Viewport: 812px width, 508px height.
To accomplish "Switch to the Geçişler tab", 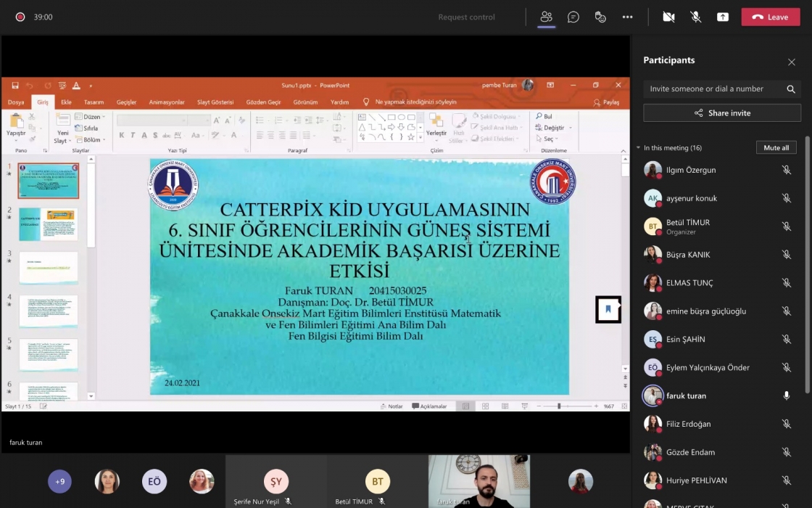I will [126, 102].
